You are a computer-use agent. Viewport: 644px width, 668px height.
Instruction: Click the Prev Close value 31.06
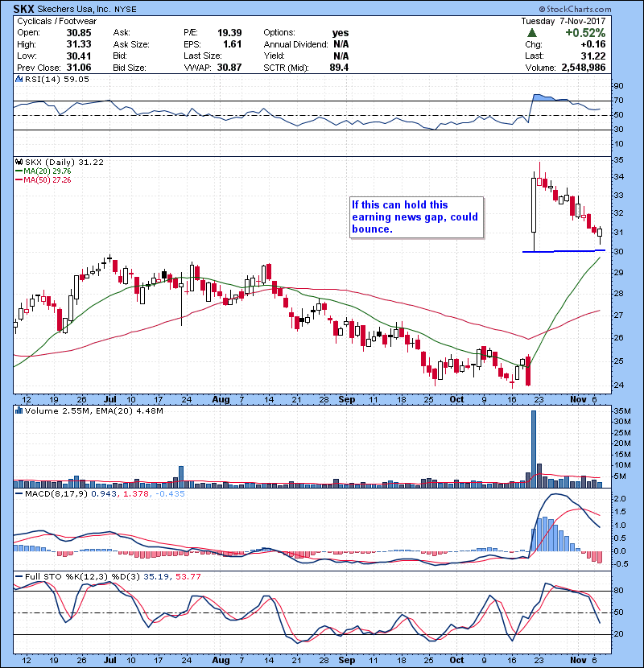[x=79, y=68]
